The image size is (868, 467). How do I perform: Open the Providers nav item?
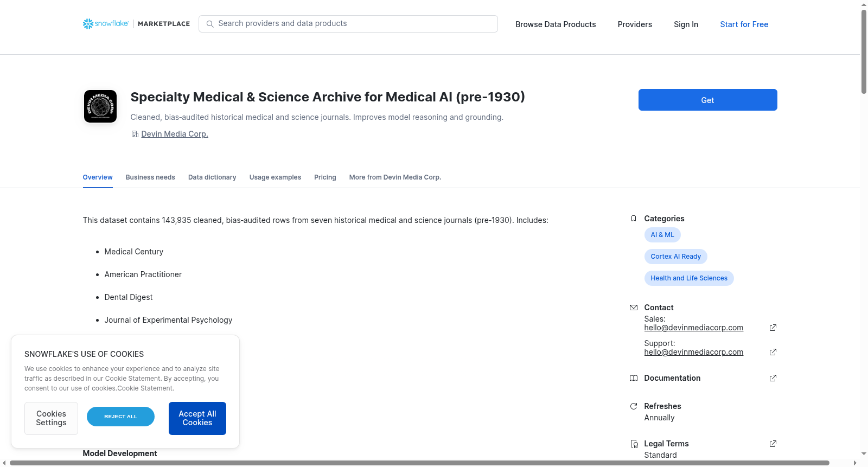tap(635, 24)
